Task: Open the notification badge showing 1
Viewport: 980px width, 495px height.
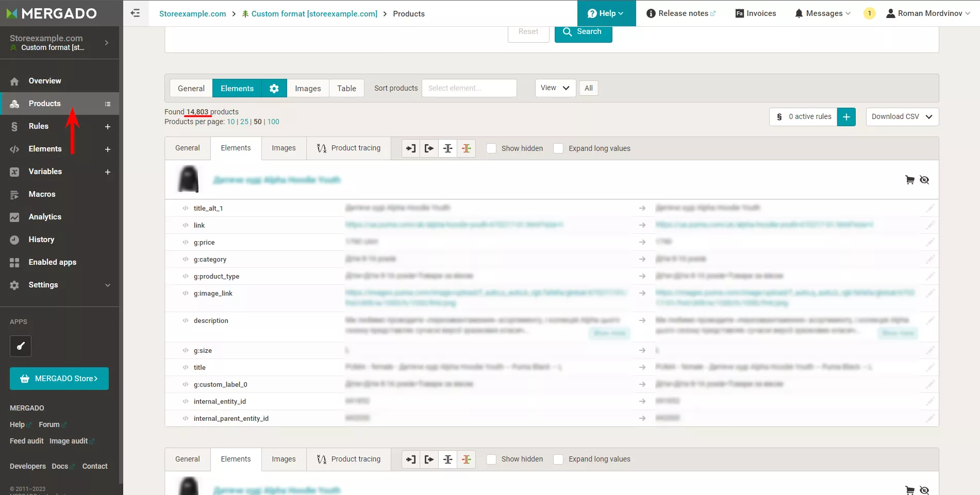Action: coord(870,13)
